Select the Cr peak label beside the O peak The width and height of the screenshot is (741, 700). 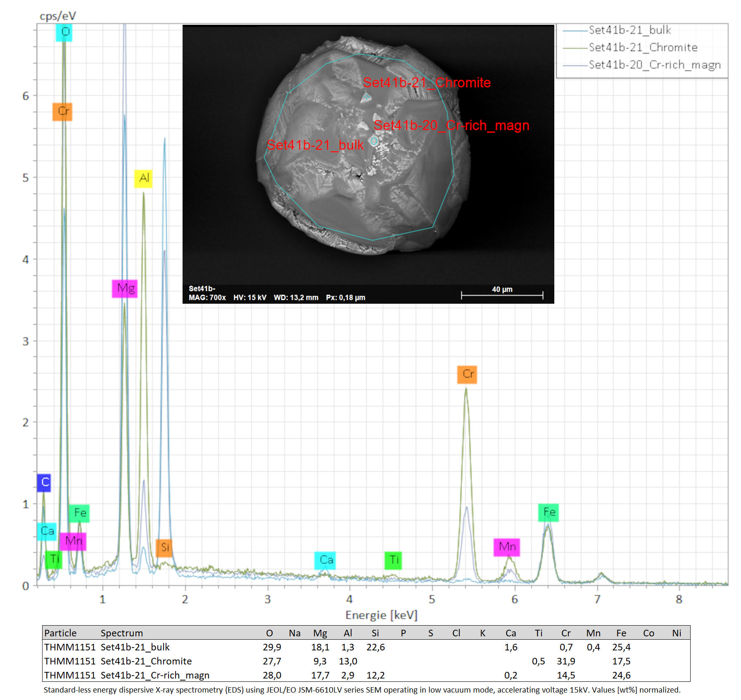click(62, 112)
